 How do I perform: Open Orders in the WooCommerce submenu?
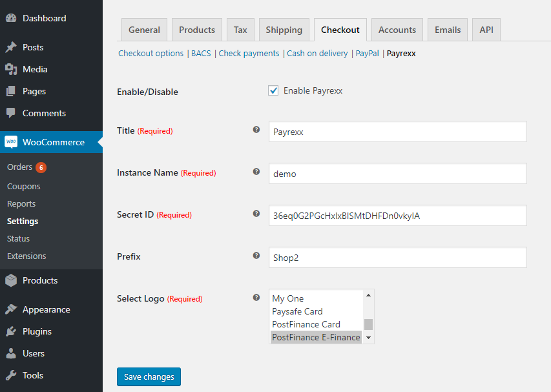click(x=19, y=167)
